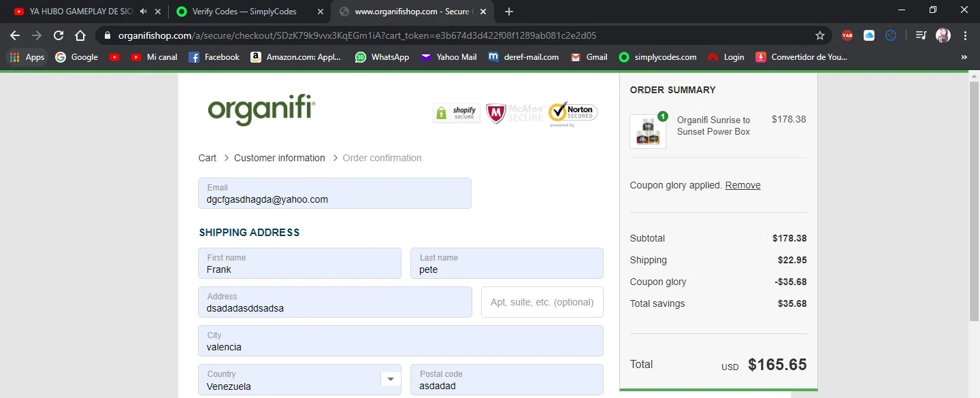This screenshot has height=398, width=980.
Task: Click the SHIPPING ADDRESS heading
Action: pos(249,233)
